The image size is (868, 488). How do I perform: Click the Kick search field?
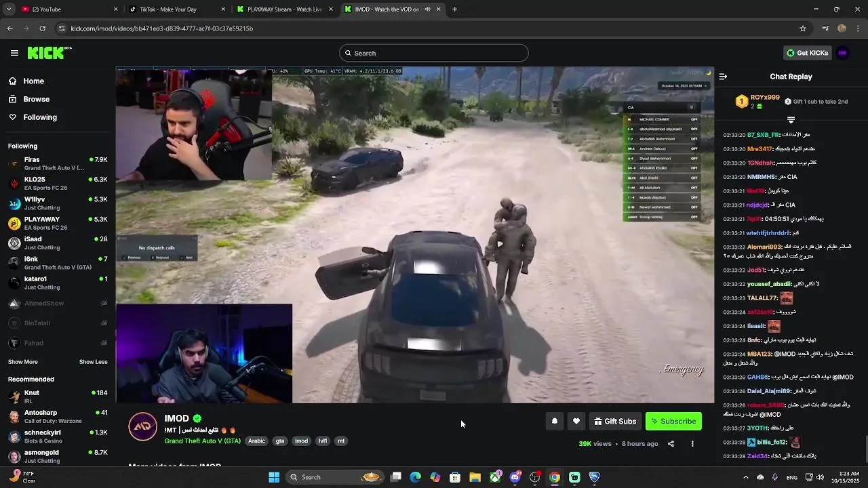pyautogui.click(x=434, y=53)
